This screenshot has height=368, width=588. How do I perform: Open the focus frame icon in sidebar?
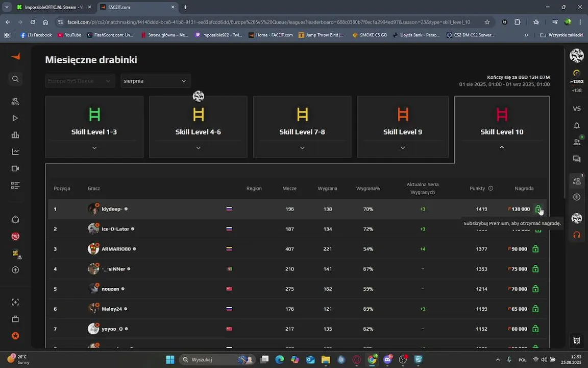pos(15,302)
